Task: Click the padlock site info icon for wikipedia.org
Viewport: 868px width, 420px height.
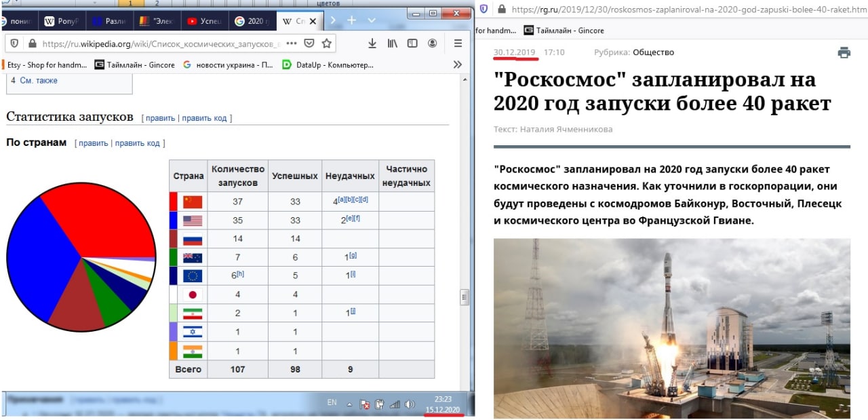Action: tap(31, 43)
